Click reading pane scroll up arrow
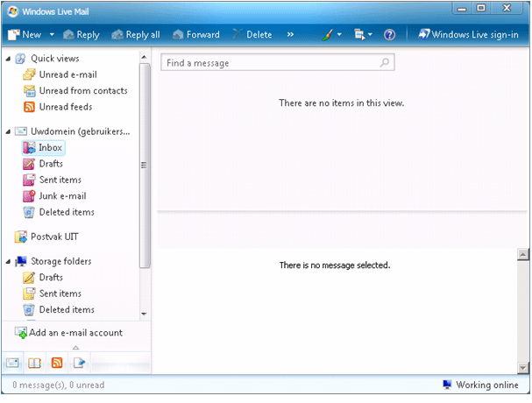The height and width of the screenshot is (403, 532). pyautogui.click(x=523, y=254)
